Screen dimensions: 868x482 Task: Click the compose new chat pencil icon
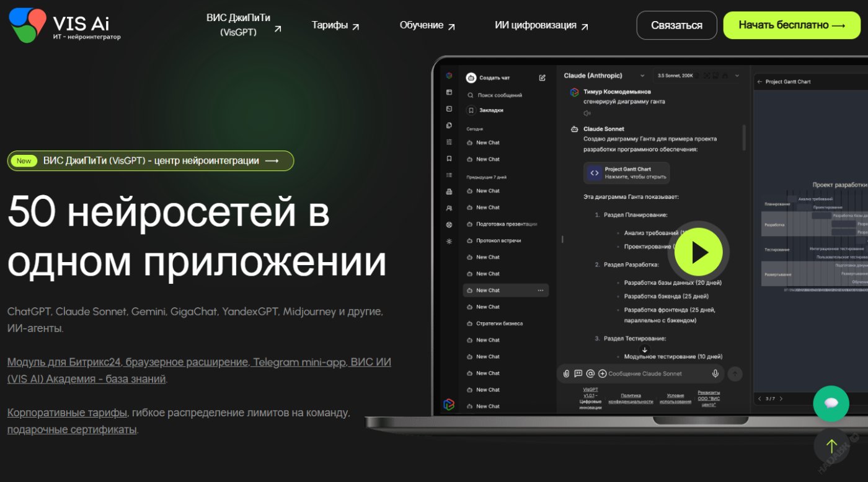(x=542, y=77)
